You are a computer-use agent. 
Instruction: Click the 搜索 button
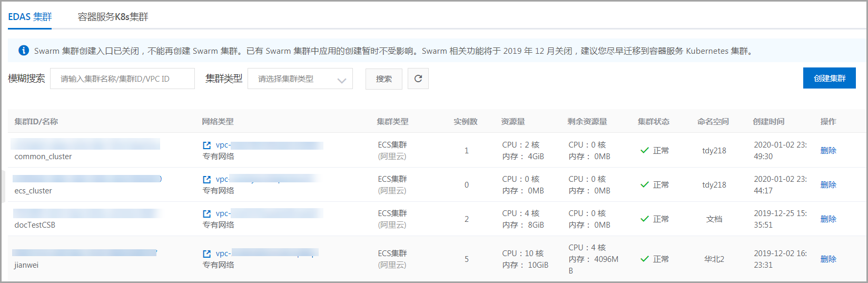click(384, 79)
